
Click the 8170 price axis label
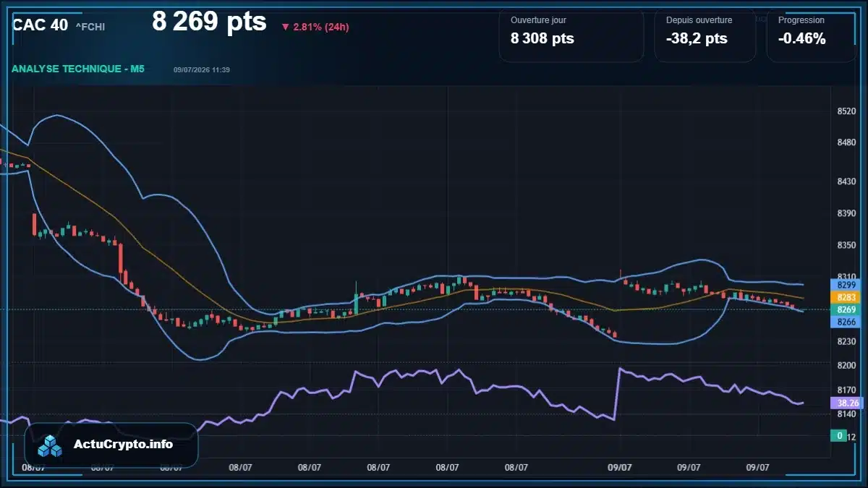846,390
